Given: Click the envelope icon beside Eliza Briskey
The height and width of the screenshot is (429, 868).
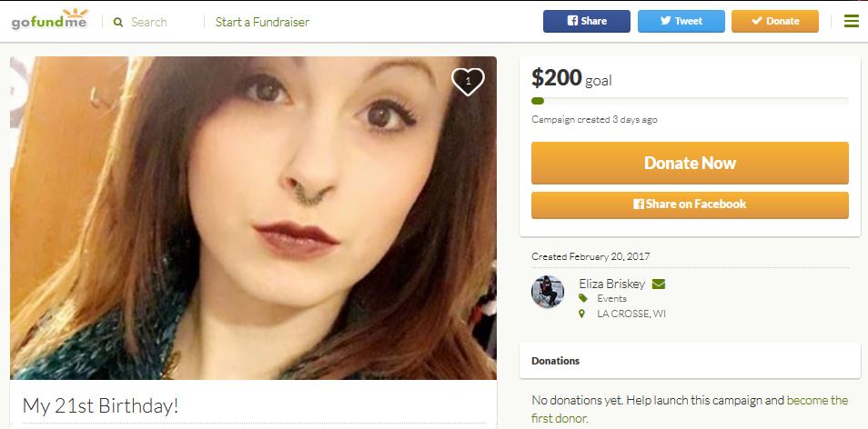Looking at the screenshot, I should point(658,284).
